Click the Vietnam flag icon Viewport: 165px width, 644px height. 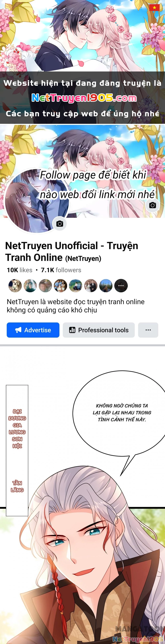pyautogui.click(x=154, y=7)
